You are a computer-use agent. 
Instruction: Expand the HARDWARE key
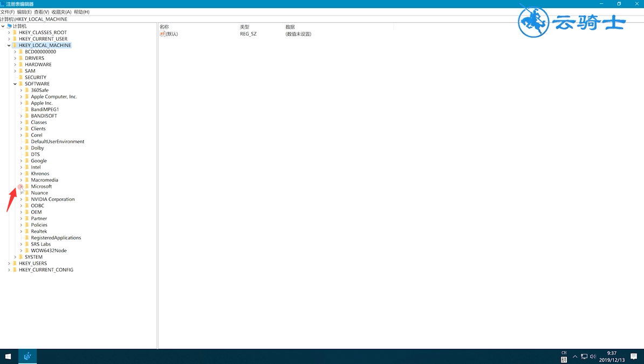coord(15,65)
